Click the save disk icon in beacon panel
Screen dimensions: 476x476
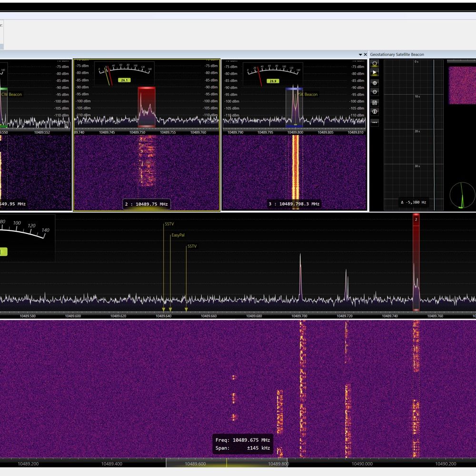(375, 103)
